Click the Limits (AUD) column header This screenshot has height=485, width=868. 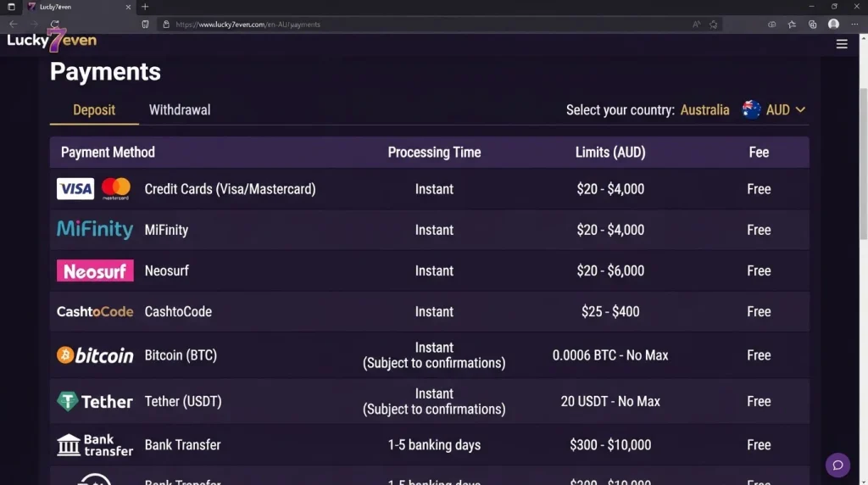610,153
